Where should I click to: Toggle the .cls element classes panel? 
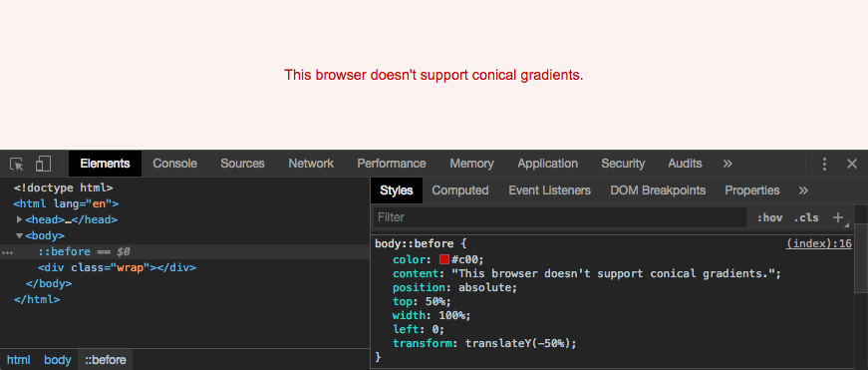[x=806, y=217]
